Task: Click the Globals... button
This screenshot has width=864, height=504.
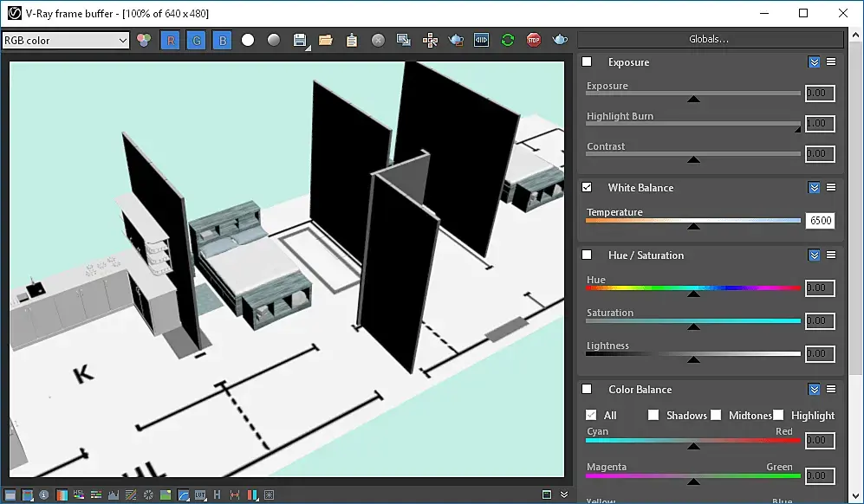Action: (709, 39)
